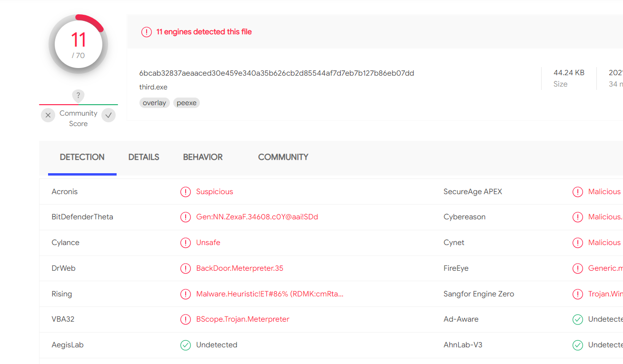The height and width of the screenshot is (364, 623).
Task: Click the alert icon for FireEye
Action: (578, 268)
